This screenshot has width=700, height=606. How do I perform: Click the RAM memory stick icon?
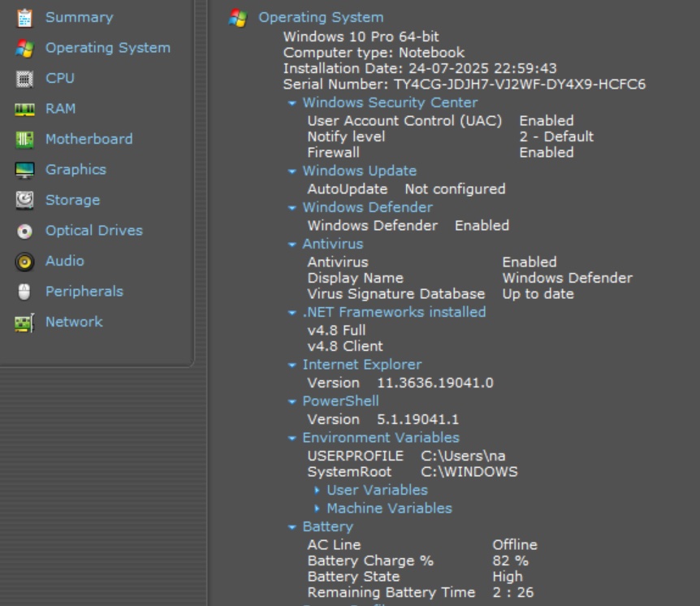24,109
